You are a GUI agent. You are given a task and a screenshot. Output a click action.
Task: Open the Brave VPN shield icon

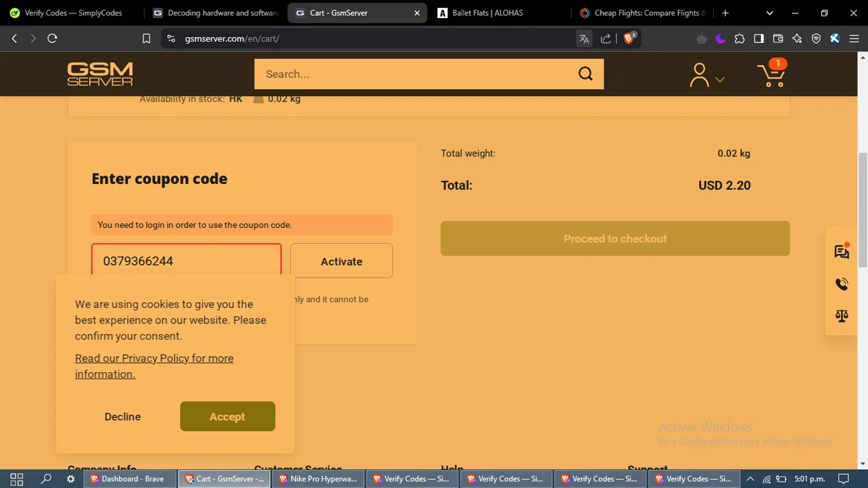point(816,39)
